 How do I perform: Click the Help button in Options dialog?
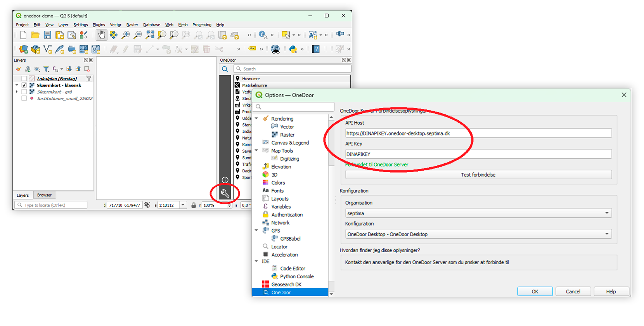click(611, 291)
